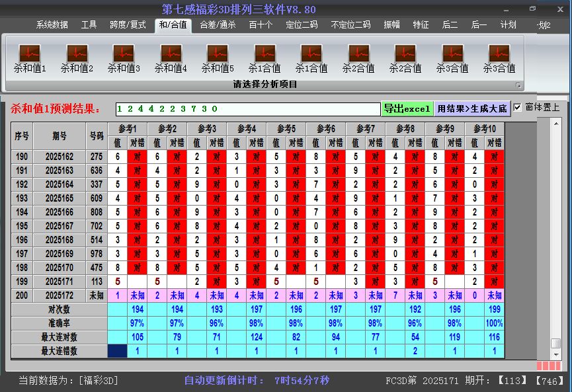Click the 最大连错数 row label
This screenshot has width=572, height=392.
pyautogui.click(x=59, y=351)
